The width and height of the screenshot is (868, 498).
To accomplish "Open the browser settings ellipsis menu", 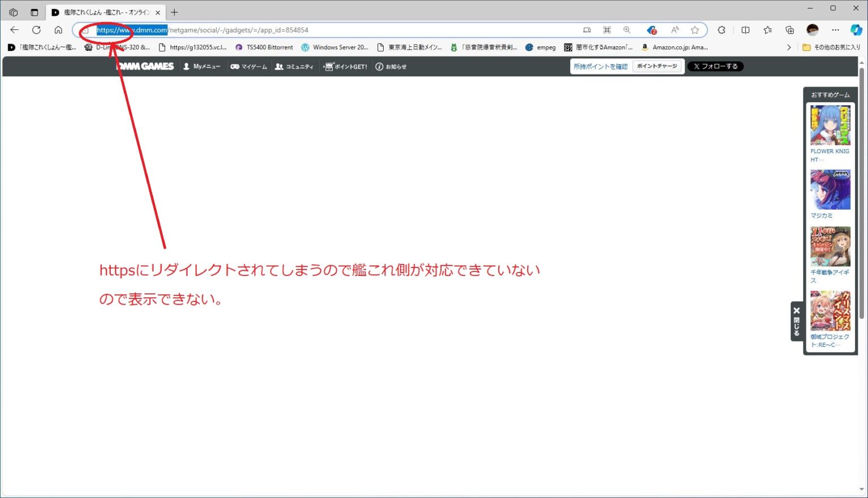I will point(835,29).
